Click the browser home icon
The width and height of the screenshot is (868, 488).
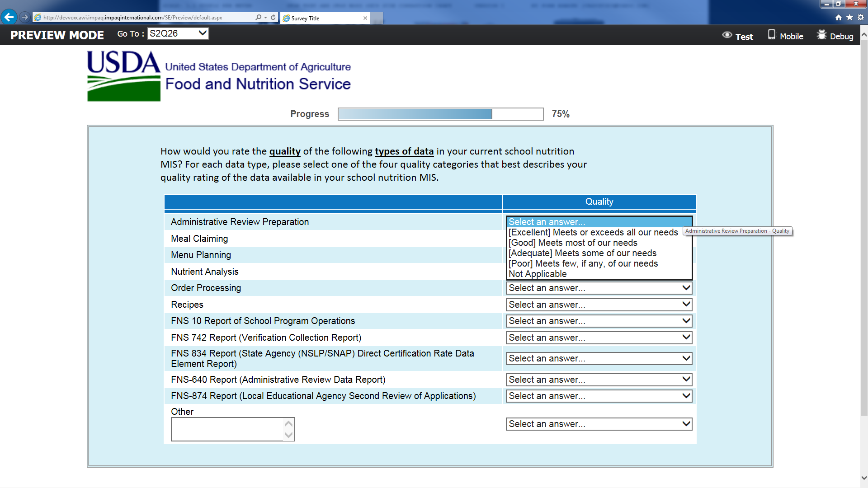[839, 17]
